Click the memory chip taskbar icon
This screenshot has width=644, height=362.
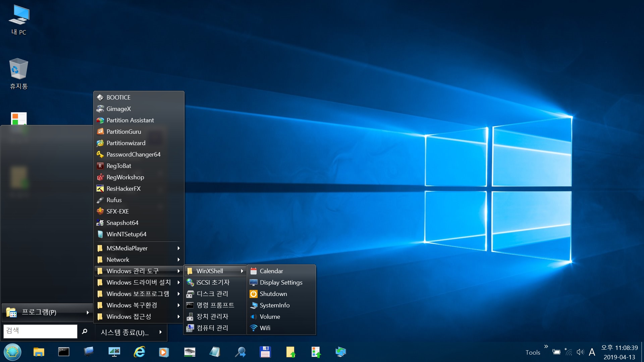(190, 352)
